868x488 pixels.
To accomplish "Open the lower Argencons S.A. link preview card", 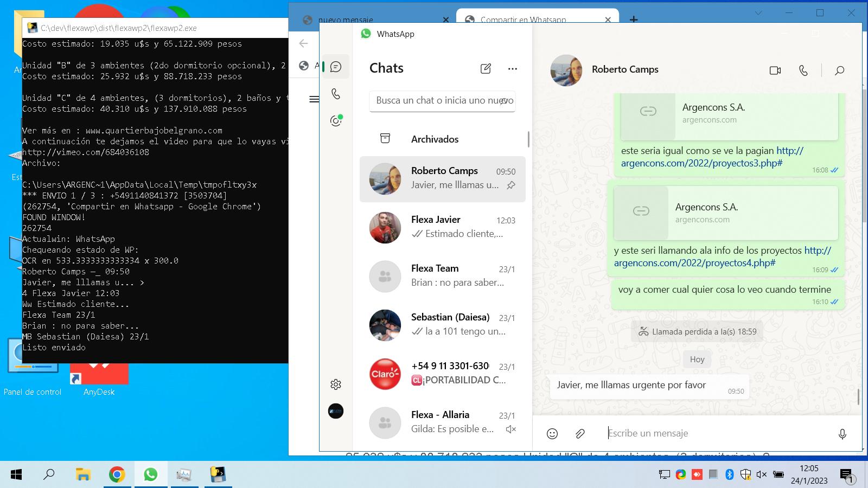I will [726, 213].
